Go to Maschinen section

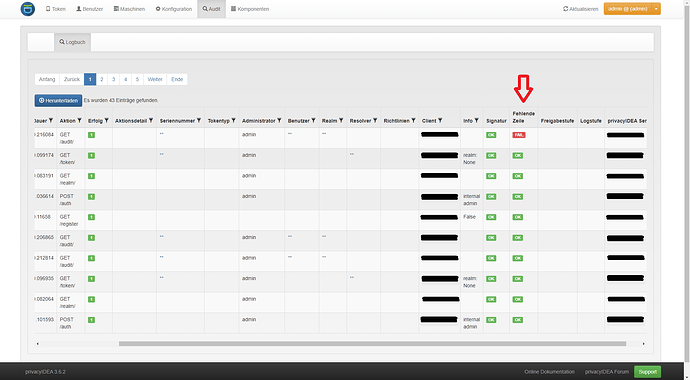pyautogui.click(x=129, y=9)
